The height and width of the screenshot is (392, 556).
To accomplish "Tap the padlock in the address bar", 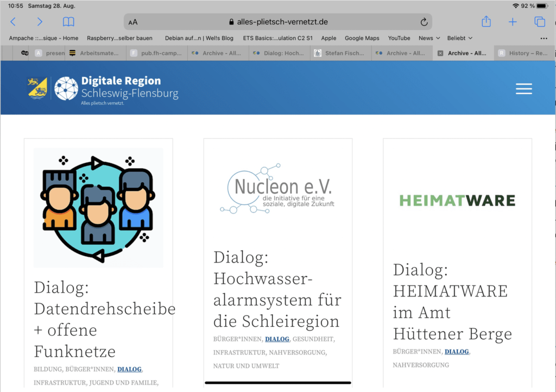I will (231, 22).
